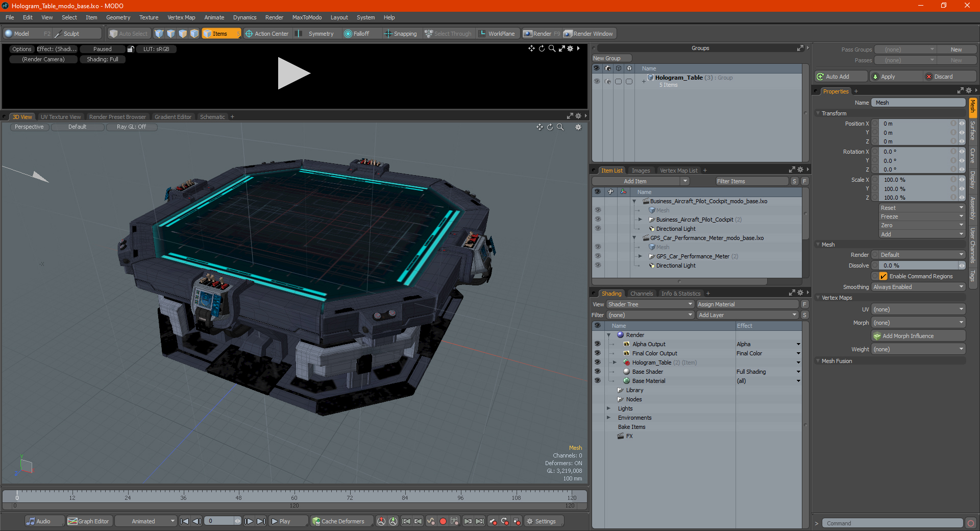The image size is (980, 531).
Task: Open Action Center options
Action: click(x=267, y=34)
